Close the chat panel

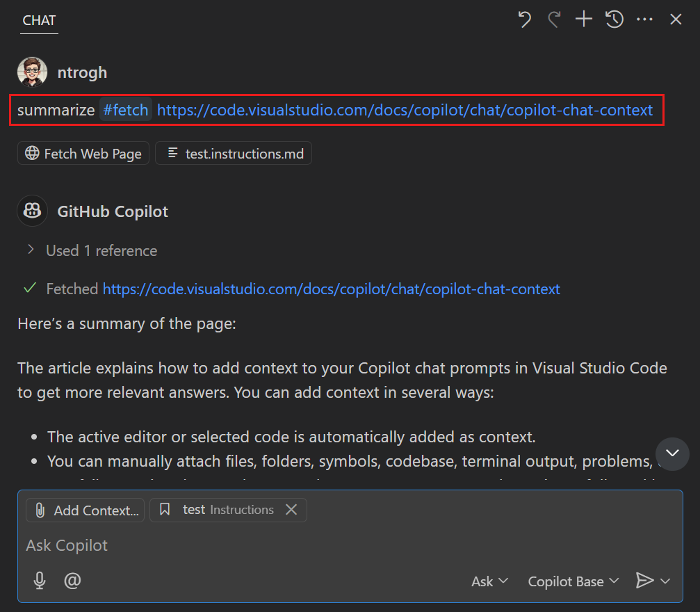click(676, 19)
